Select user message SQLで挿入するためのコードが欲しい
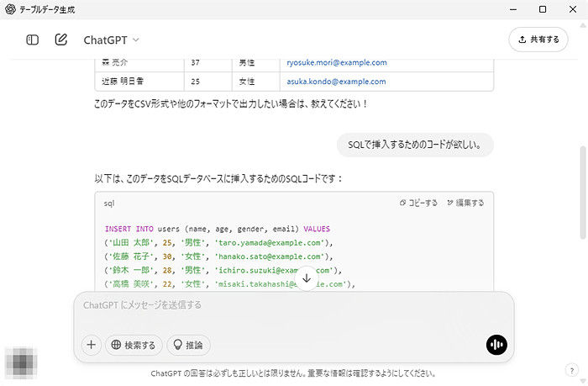The width and height of the screenshot is (588, 386). [415, 145]
